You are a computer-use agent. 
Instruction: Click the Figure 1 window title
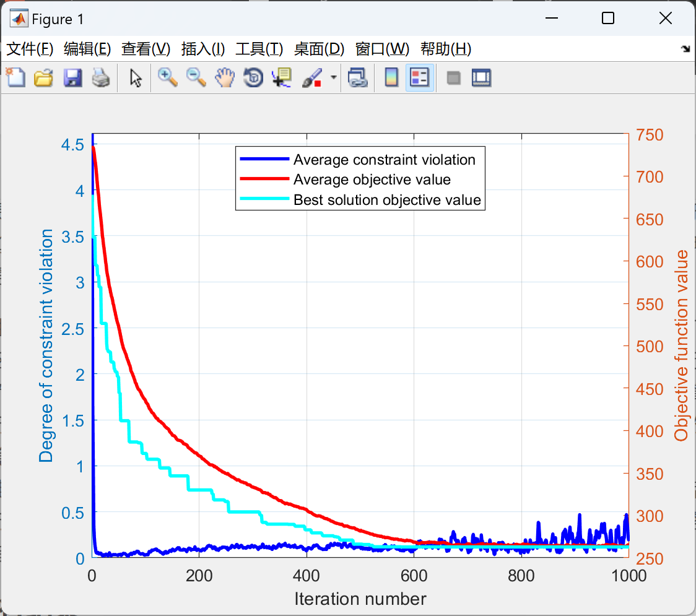(58, 19)
